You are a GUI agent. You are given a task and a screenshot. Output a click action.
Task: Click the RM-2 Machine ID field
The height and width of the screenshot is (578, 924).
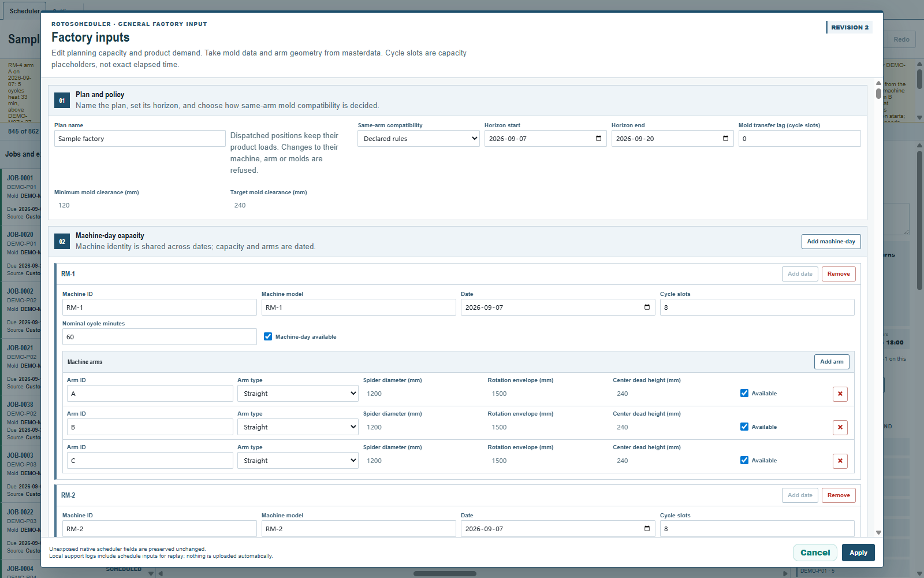(159, 529)
